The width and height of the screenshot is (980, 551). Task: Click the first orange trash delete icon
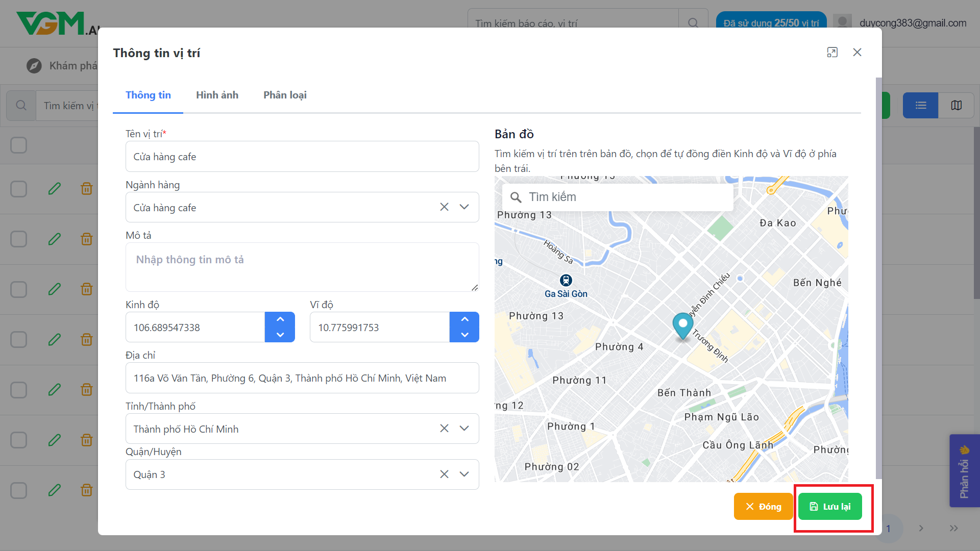87,189
